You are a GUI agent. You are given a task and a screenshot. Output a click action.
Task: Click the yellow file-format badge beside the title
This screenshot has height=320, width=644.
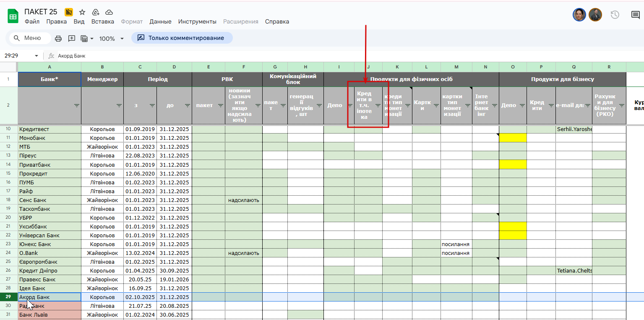pos(69,12)
